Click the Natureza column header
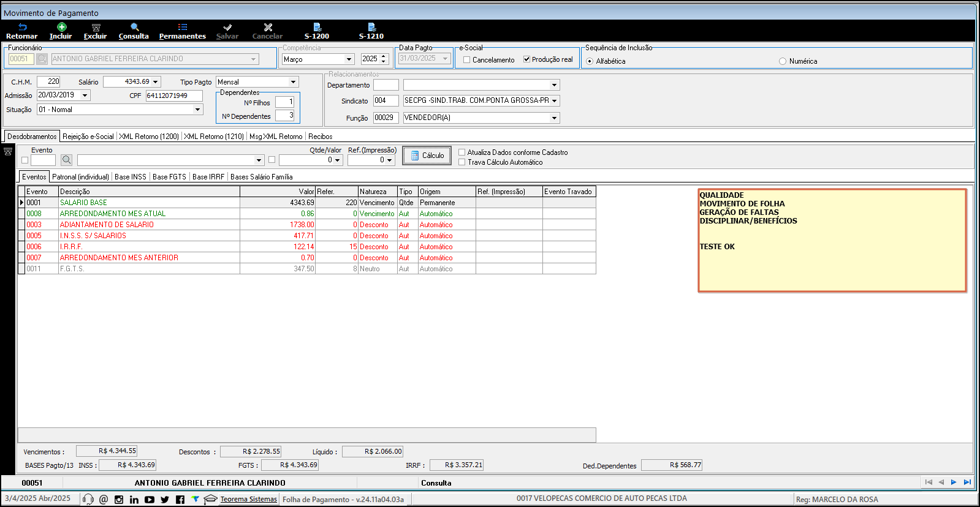Image resolution: width=980 pixels, height=507 pixels. [378, 192]
